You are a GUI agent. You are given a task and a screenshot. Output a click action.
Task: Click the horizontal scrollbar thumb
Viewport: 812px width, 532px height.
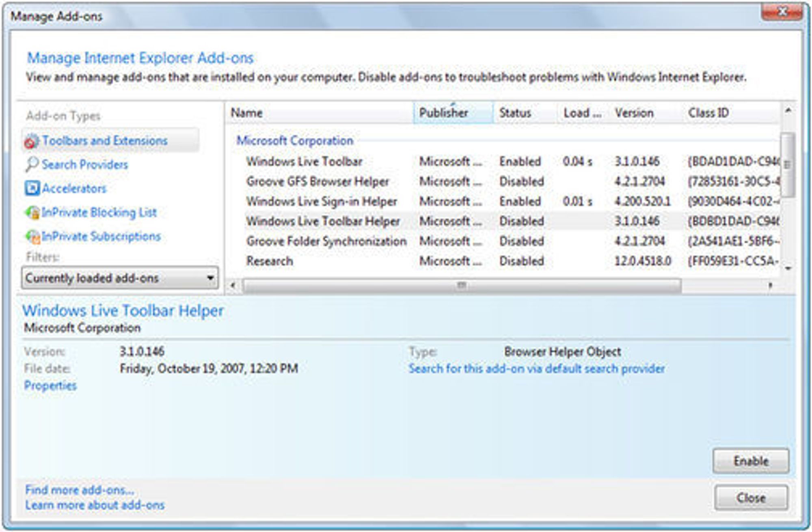462,285
